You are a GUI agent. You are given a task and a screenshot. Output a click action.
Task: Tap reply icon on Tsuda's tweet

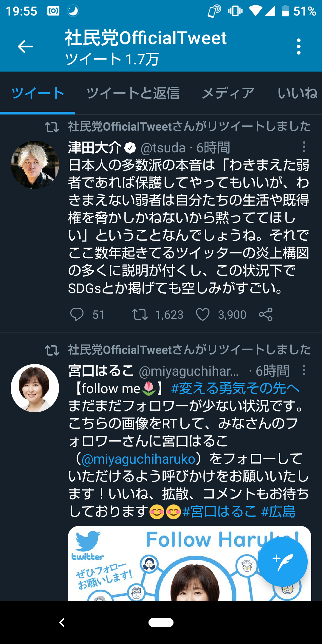(77, 315)
